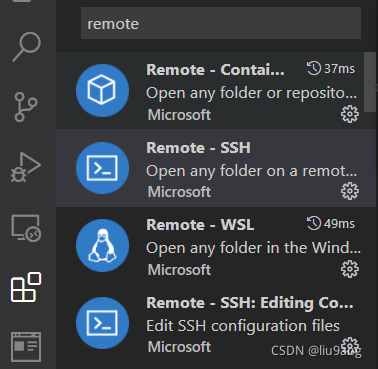Click Microsoft publisher under Remote - Containers
Viewport: 378px width, 369px height.
coord(179,115)
